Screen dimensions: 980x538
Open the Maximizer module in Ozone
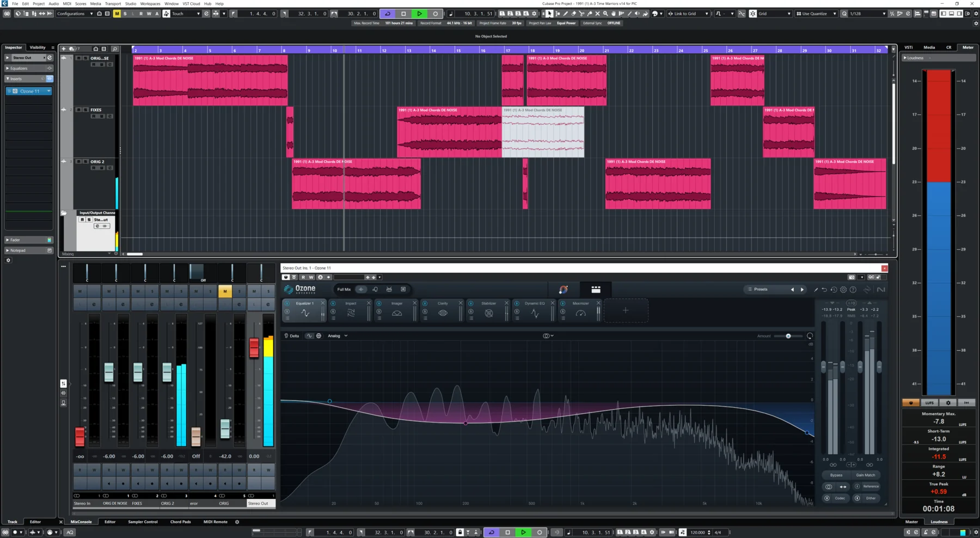click(581, 310)
